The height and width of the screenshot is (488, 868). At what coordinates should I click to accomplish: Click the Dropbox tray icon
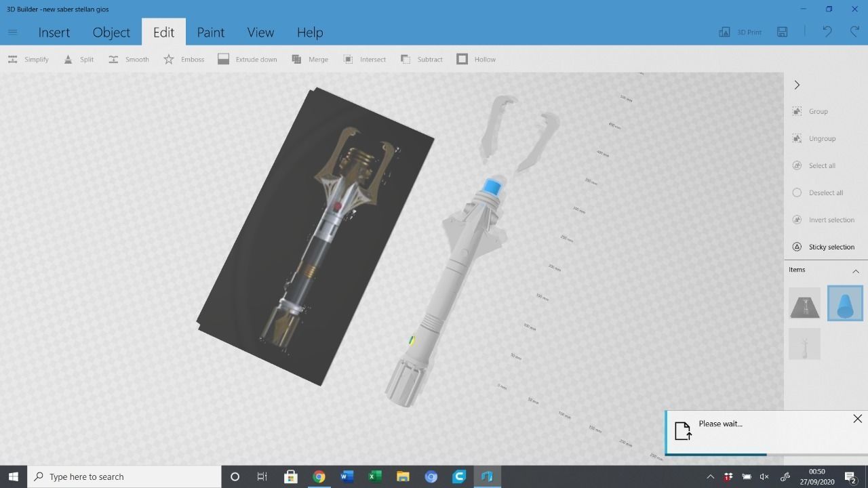[728, 476]
